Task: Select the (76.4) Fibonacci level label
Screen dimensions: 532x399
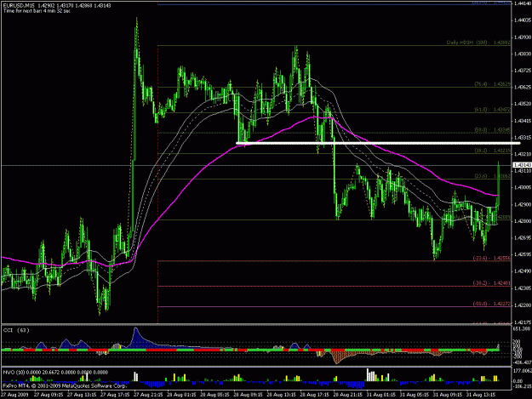Action: point(492,84)
